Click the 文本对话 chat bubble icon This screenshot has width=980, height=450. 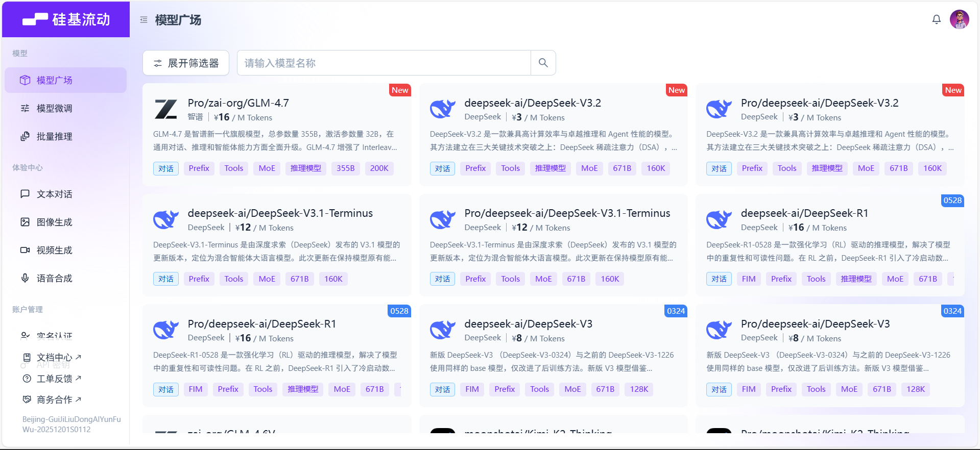[25, 194]
